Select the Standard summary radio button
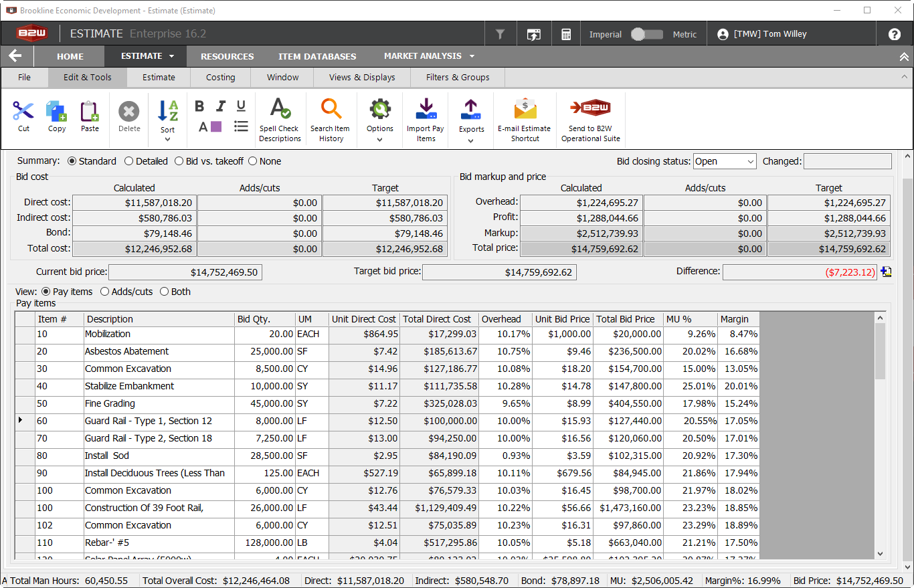Image resolution: width=914 pixels, height=588 pixels. tap(73, 161)
